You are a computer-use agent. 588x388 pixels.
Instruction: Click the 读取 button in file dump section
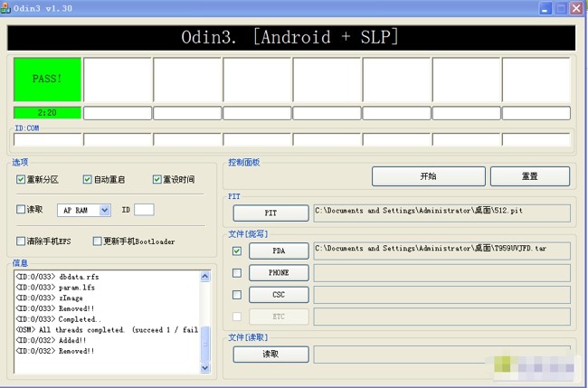[x=270, y=355]
